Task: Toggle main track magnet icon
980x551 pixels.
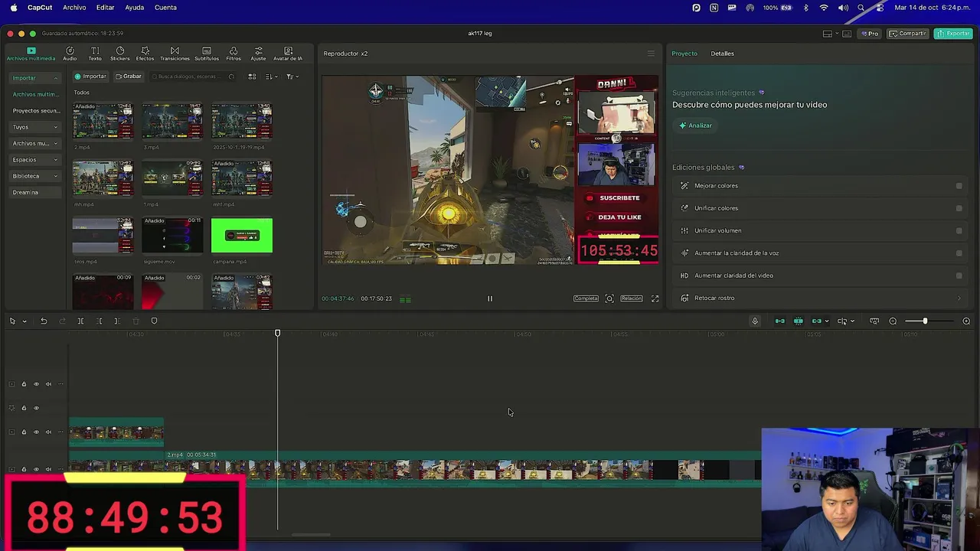Action: [779, 321]
